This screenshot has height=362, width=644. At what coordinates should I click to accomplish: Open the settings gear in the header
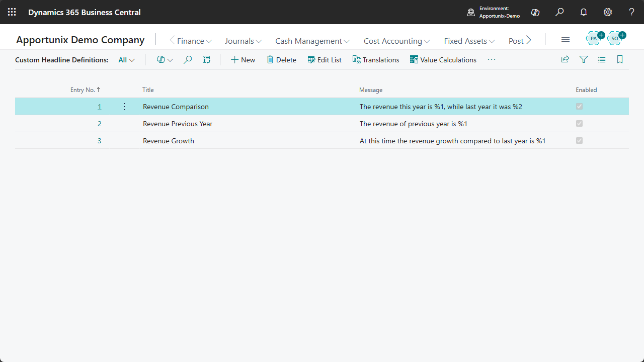(607, 12)
